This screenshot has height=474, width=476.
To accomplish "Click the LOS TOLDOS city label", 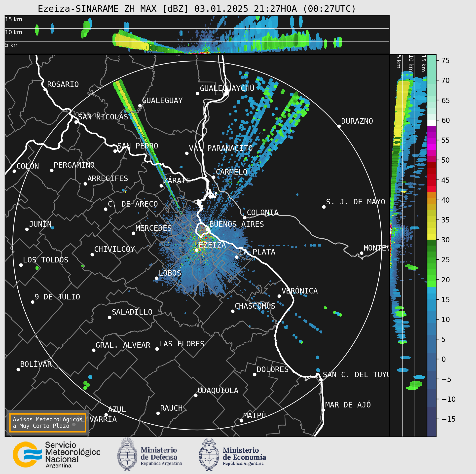I will (x=45, y=260).
